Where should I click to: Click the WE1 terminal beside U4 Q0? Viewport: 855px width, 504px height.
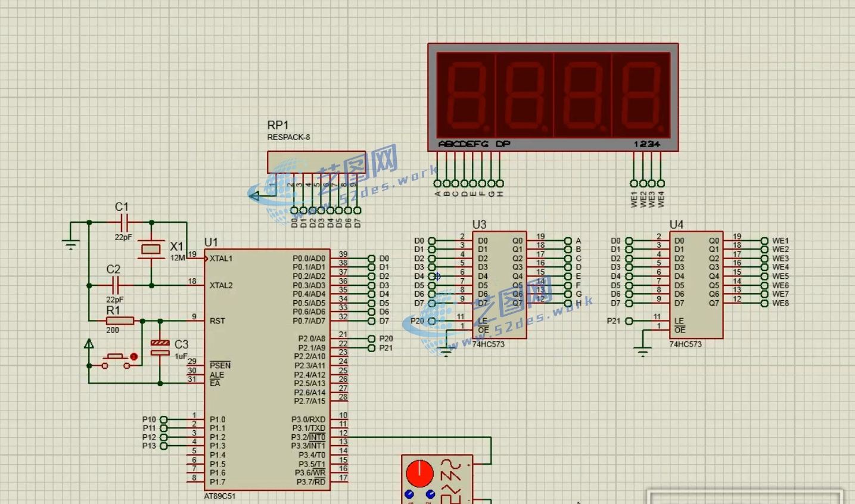[764, 241]
